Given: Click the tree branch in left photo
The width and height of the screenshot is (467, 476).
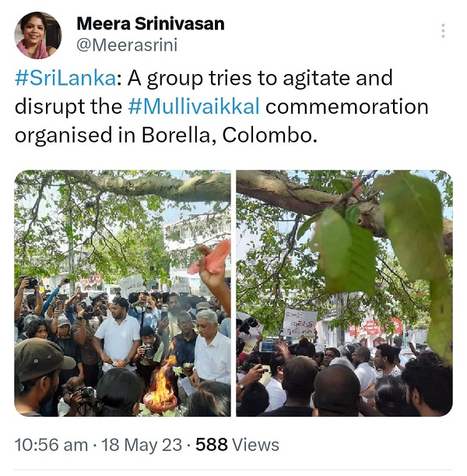Looking at the screenshot, I should point(146,185).
